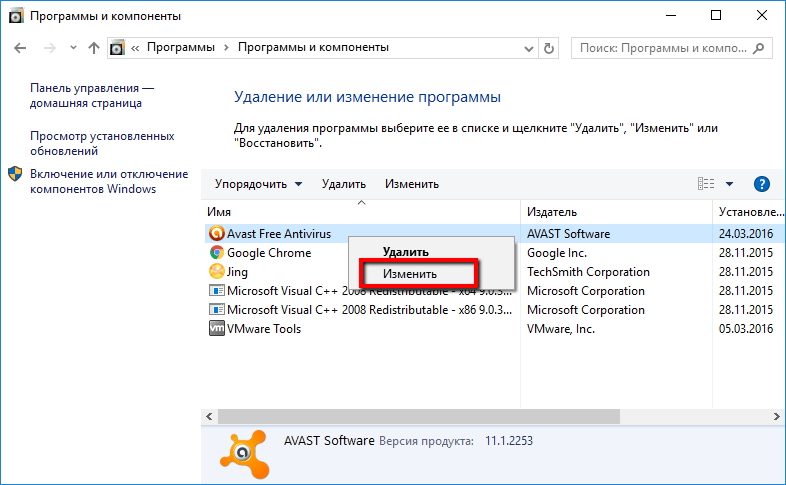Change view layout icon
Viewport: 786px width, 485px height.
tap(706, 184)
